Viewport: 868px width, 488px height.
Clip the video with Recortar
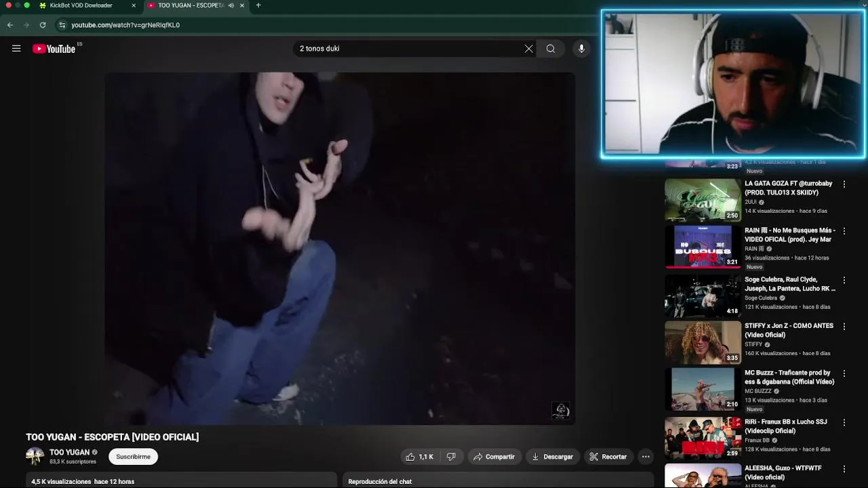pyautogui.click(x=608, y=457)
